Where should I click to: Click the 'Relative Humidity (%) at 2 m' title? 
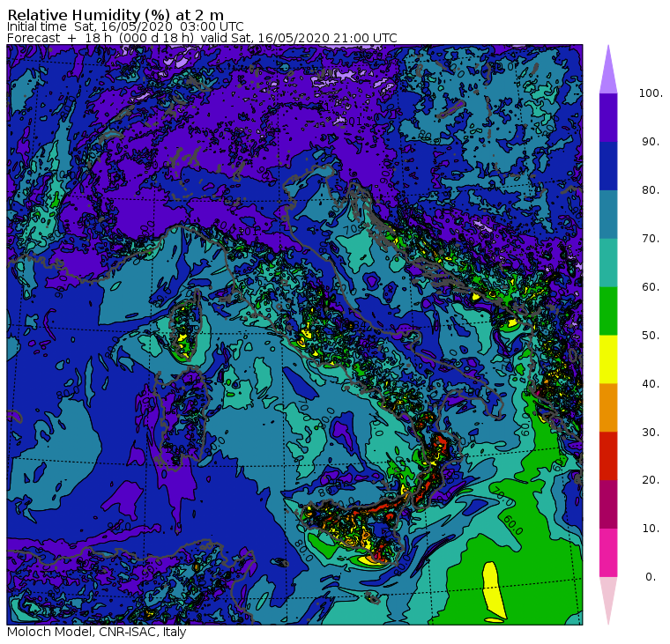coord(115,15)
